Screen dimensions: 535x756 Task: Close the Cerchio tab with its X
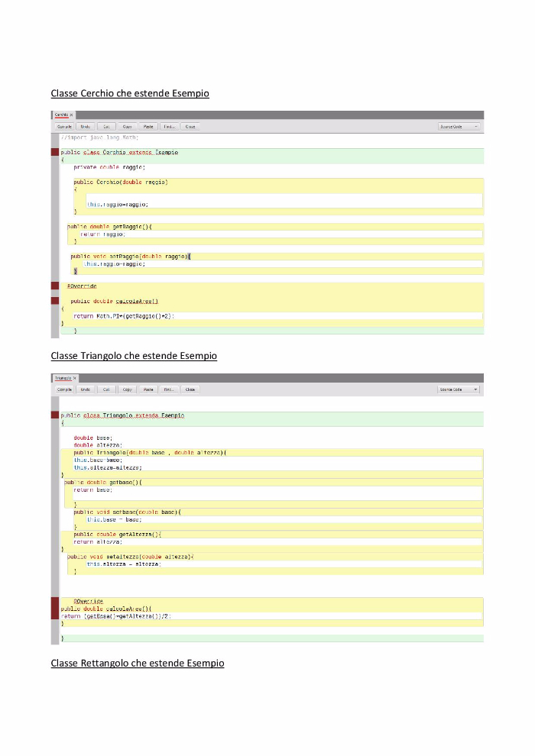[71, 115]
